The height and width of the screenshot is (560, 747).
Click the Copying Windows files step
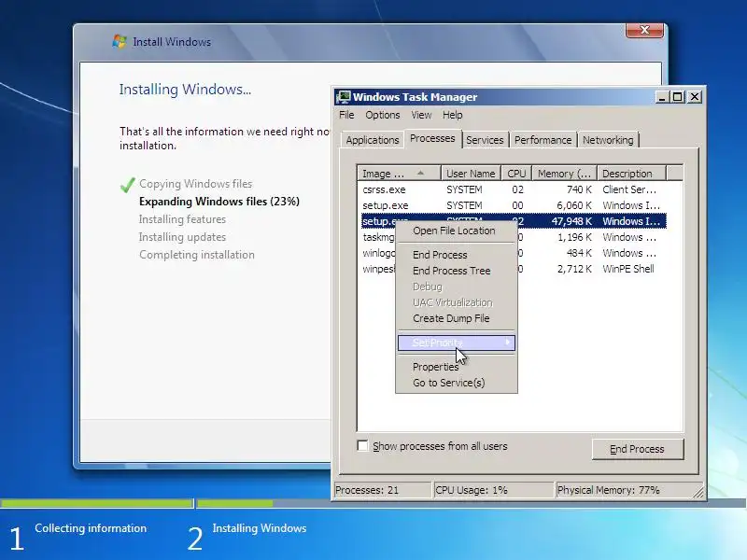[195, 184]
